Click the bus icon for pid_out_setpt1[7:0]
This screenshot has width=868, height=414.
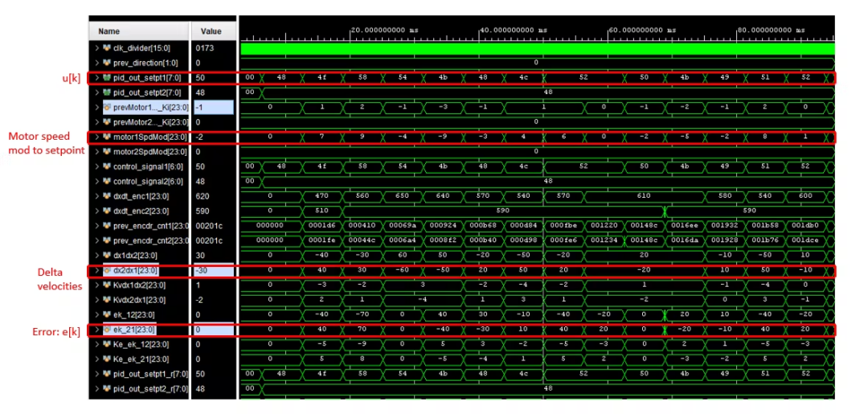point(105,77)
